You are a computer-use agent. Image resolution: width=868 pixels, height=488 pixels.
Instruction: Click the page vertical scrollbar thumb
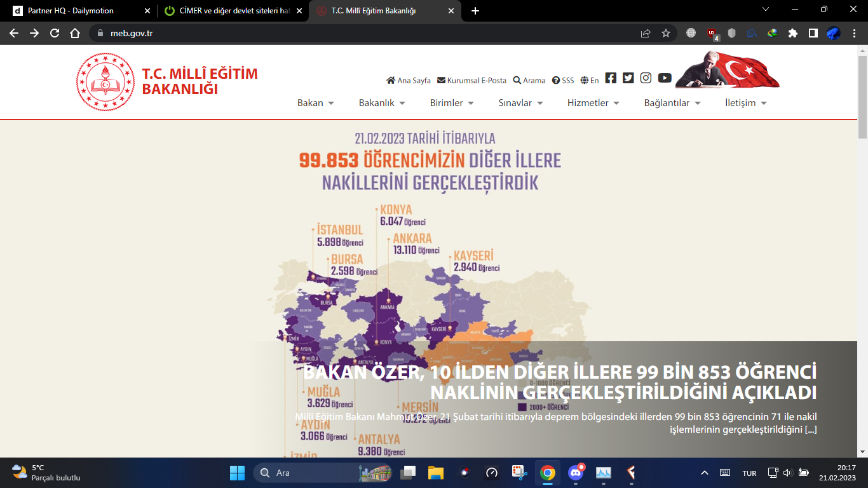[x=862, y=97]
